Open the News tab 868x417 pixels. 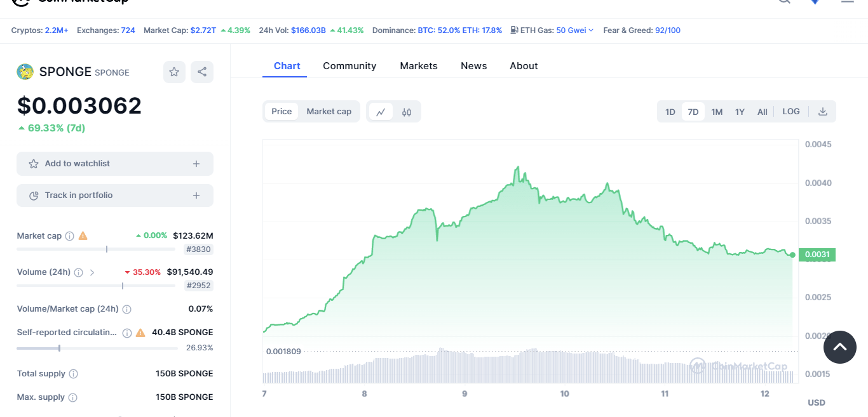point(474,66)
